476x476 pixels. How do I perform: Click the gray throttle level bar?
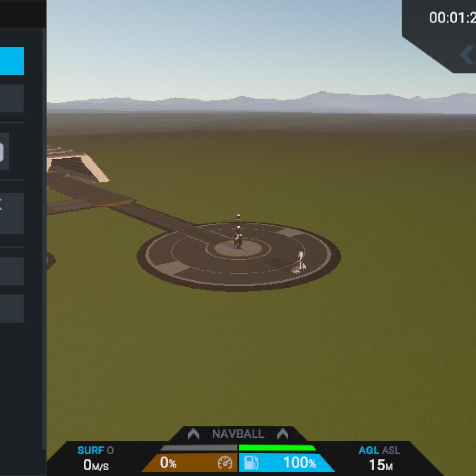[199, 448]
